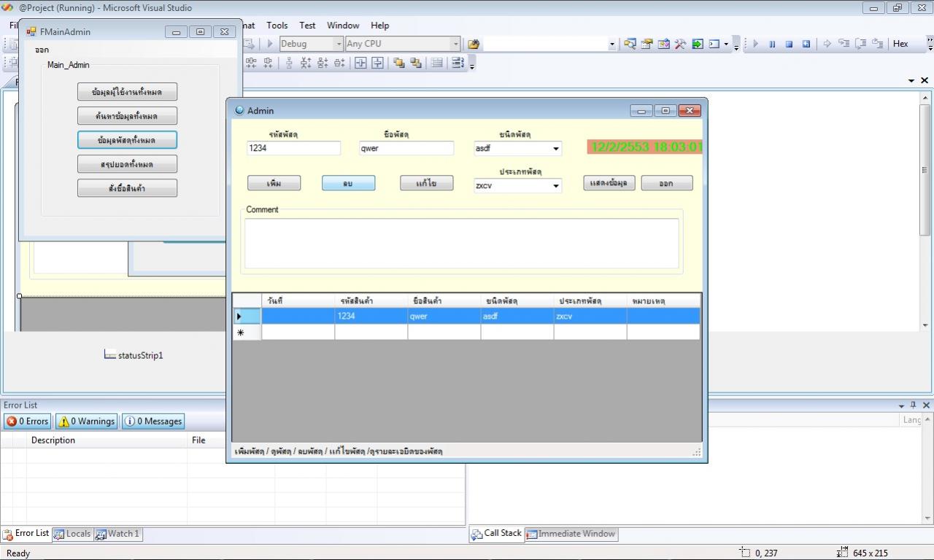Open the Any CPU platform dropdown

(x=455, y=44)
